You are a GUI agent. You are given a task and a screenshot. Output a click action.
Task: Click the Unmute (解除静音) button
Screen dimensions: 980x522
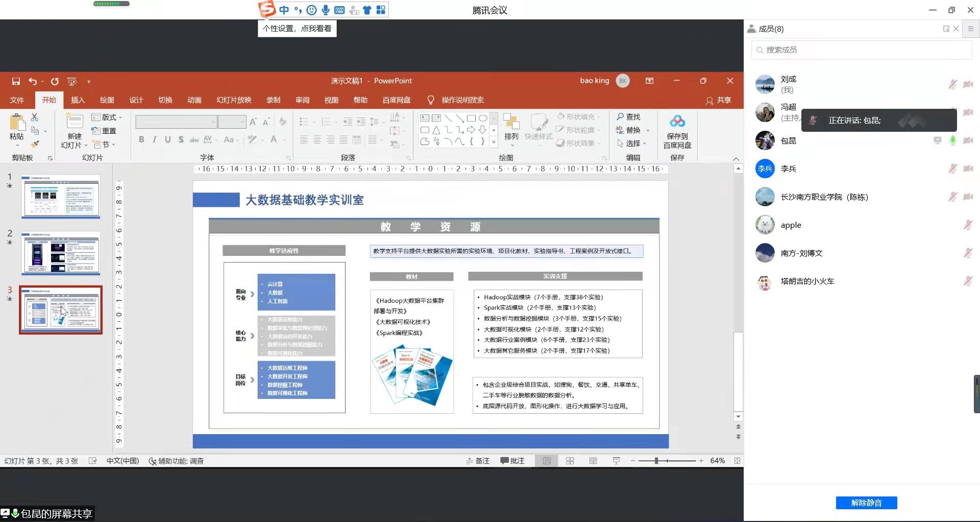pos(866,503)
